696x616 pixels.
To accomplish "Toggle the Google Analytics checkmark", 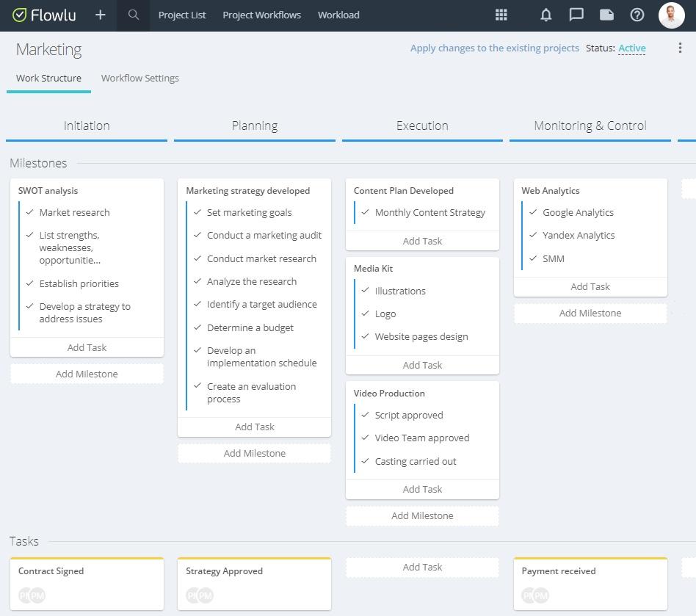I will tap(533, 212).
